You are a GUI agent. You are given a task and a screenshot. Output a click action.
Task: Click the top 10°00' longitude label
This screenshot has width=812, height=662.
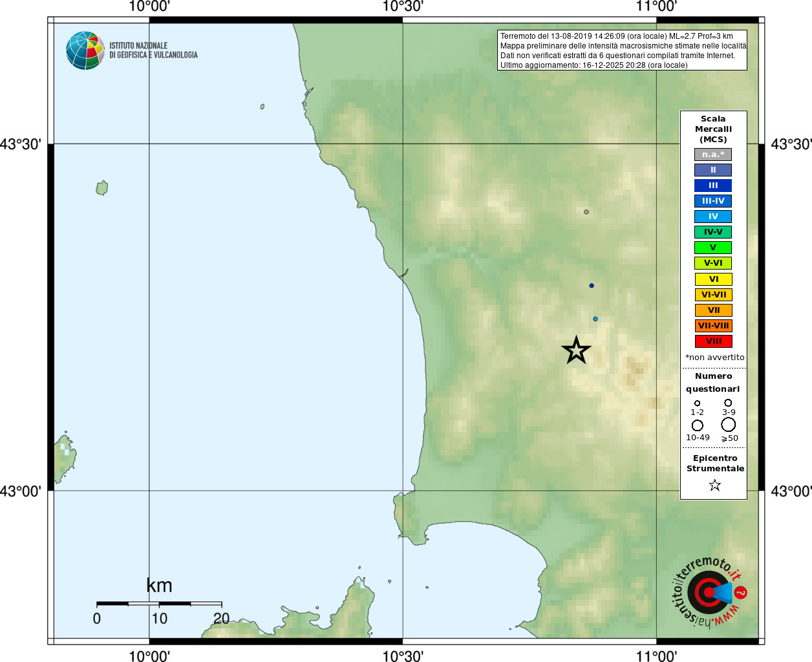(149, 6)
